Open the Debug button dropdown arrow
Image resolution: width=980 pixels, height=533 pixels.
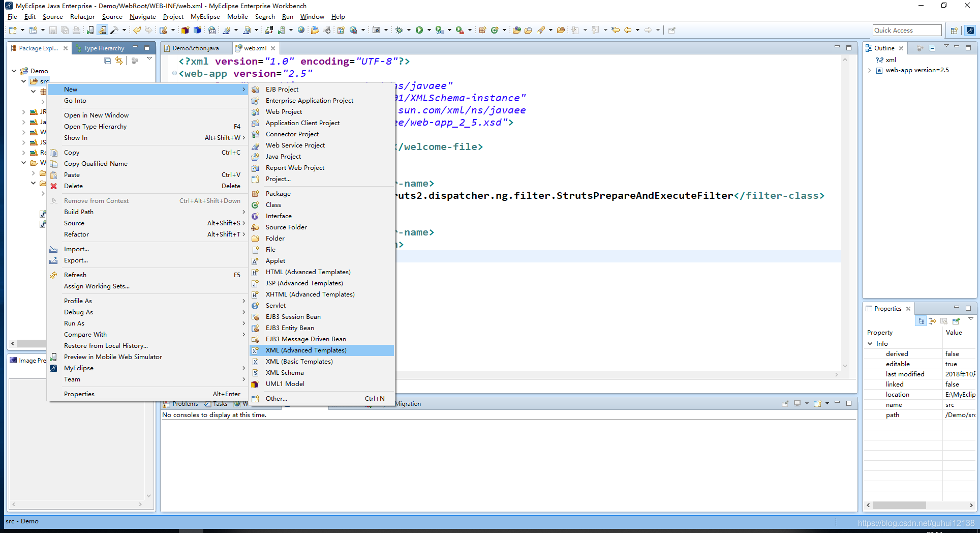coord(409,31)
